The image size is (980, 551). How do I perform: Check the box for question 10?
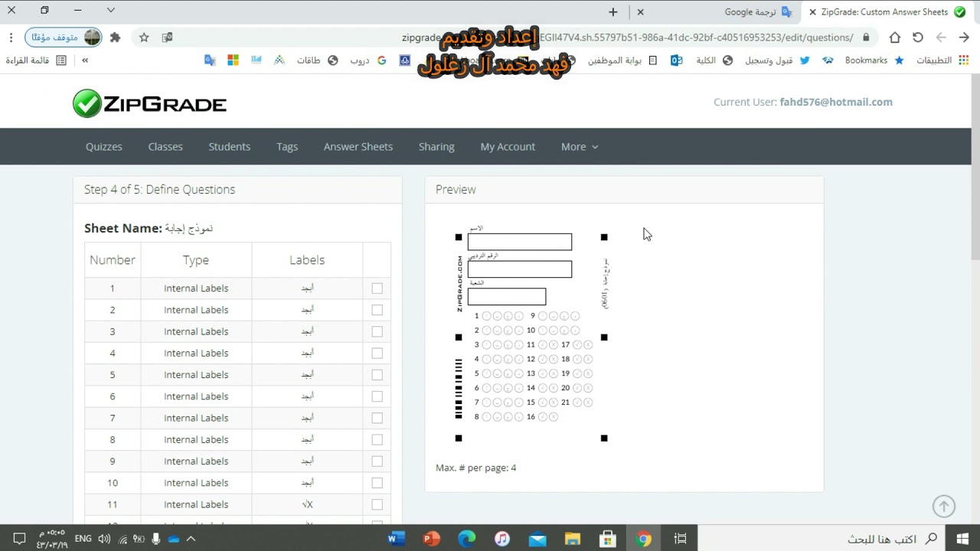377,483
